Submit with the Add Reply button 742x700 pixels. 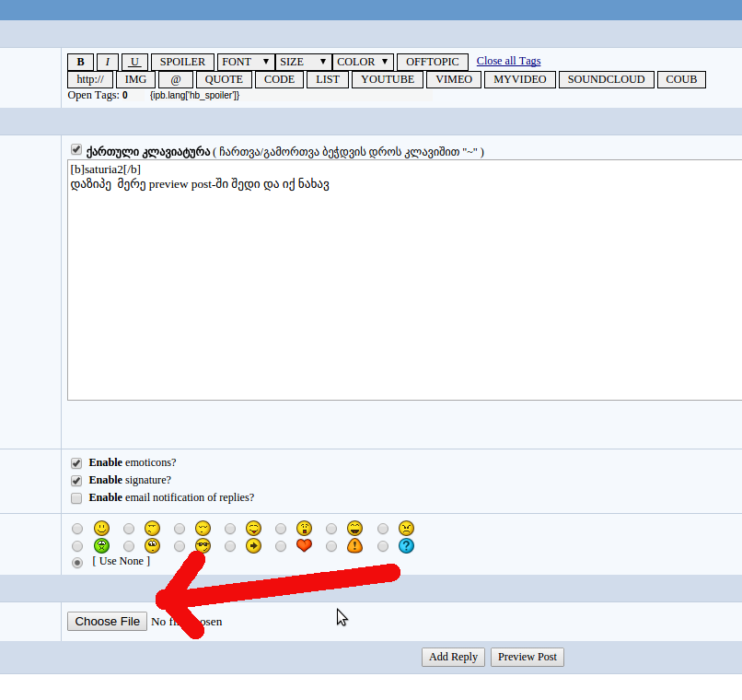pyautogui.click(x=453, y=657)
